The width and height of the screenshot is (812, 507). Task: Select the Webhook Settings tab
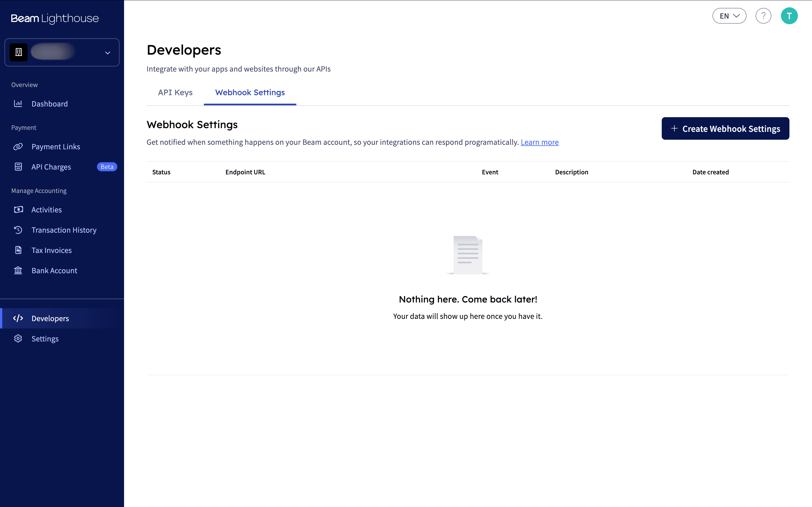(250, 93)
